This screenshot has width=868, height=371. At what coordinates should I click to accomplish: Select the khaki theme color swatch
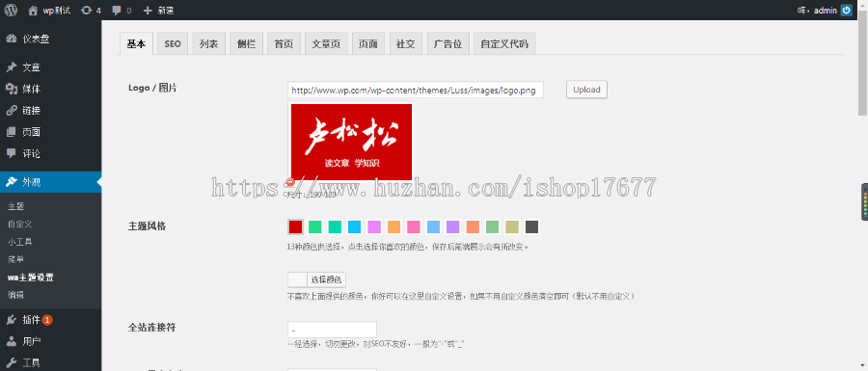[x=512, y=226]
